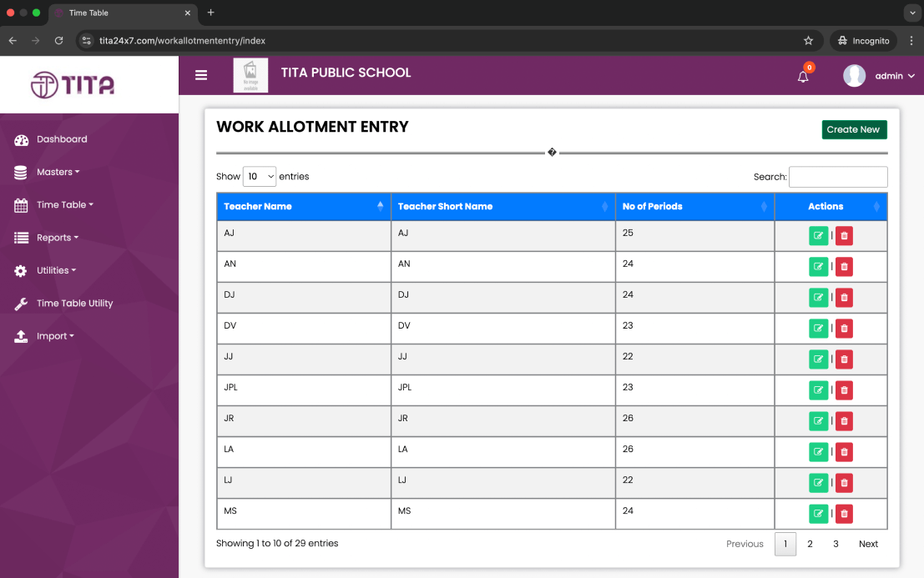
Task: Go to page 3 of entries
Action: pos(836,544)
